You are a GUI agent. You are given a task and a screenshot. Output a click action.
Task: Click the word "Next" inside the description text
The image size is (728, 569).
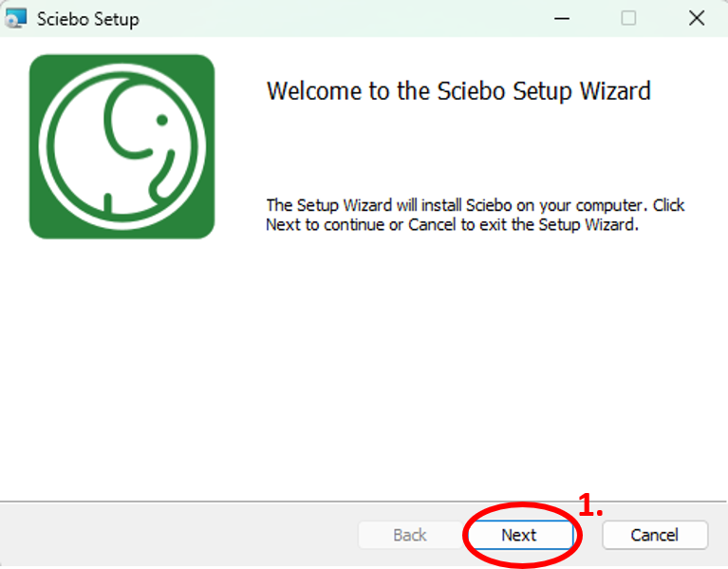(x=283, y=225)
